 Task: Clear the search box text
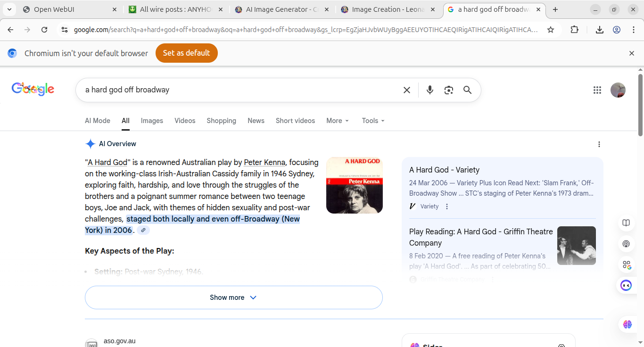tap(406, 90)
